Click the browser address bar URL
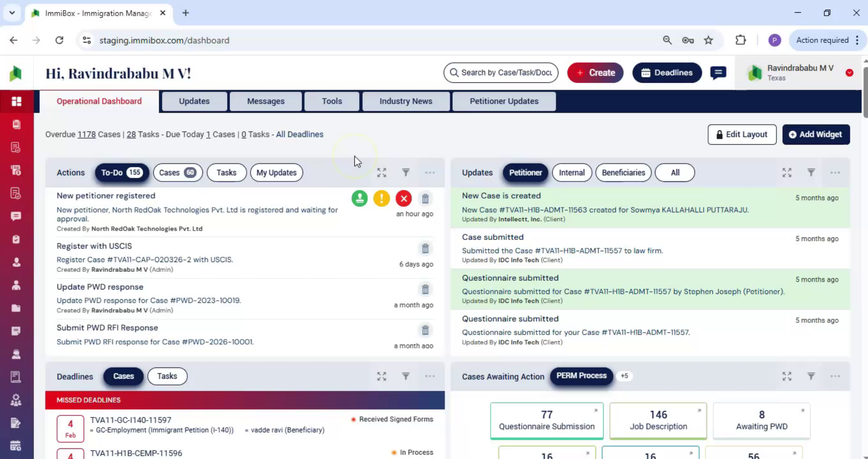 pos(164,40)
